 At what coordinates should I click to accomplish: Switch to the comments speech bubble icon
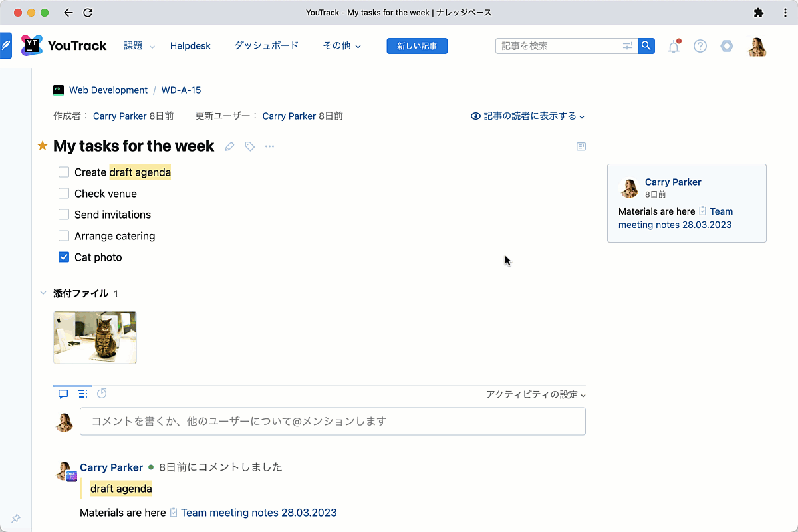(x=63, y=393)
